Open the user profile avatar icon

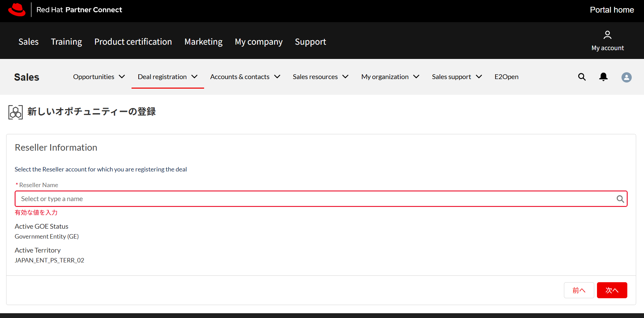626,77
